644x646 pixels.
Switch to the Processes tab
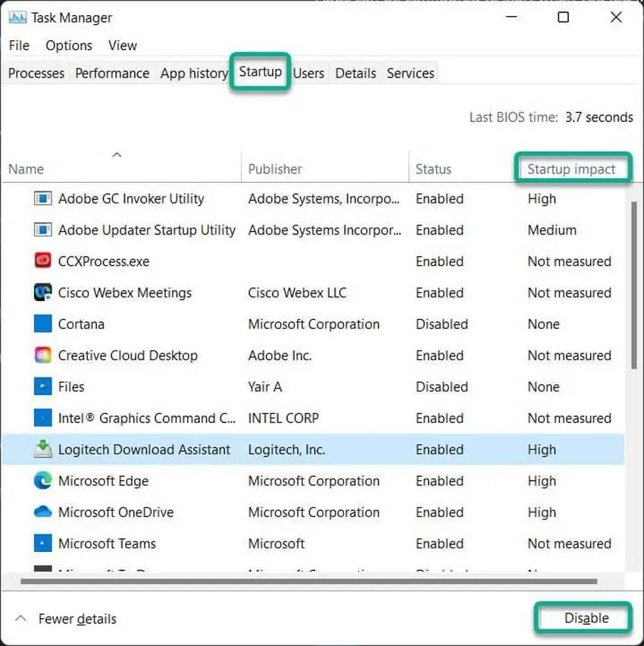pos(36,74)
